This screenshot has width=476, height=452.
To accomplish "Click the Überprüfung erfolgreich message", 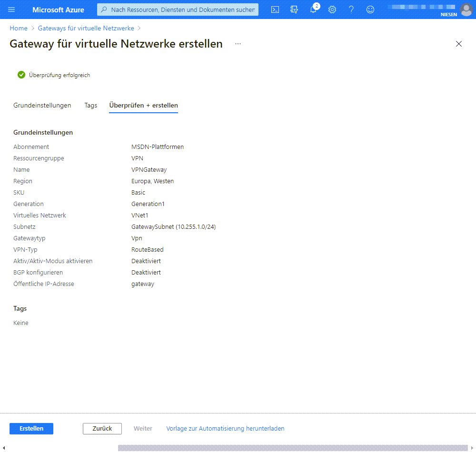I will [x=59, y=75].
